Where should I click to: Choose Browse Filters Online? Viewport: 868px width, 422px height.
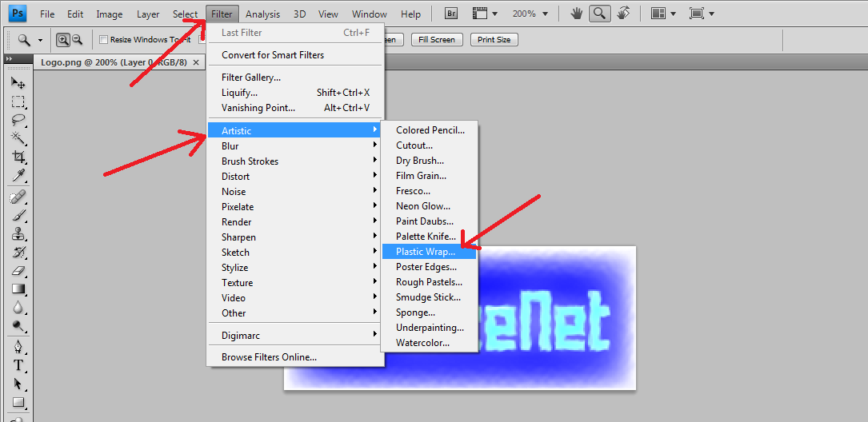(295, 357)
